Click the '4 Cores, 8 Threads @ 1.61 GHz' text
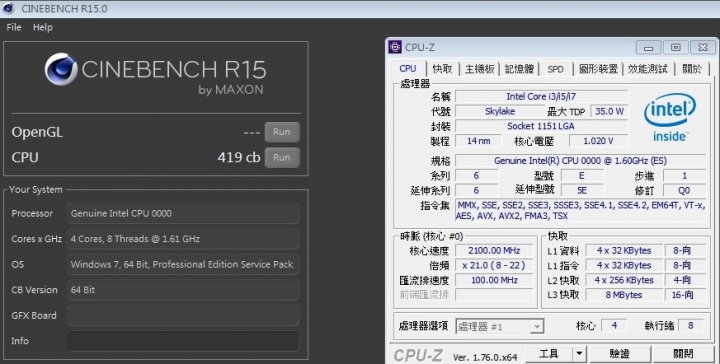This screenshot has width=720, height=364. (x=135, y=239)
